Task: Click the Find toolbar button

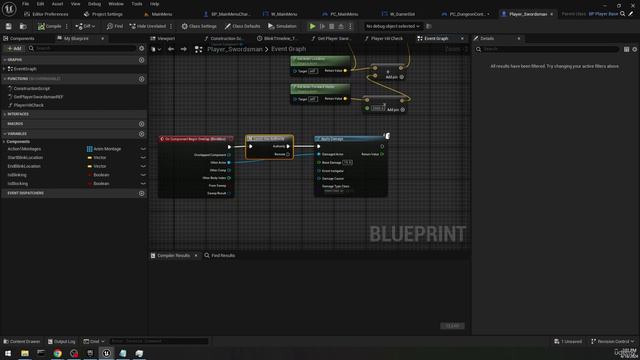Action: (114, 26)
